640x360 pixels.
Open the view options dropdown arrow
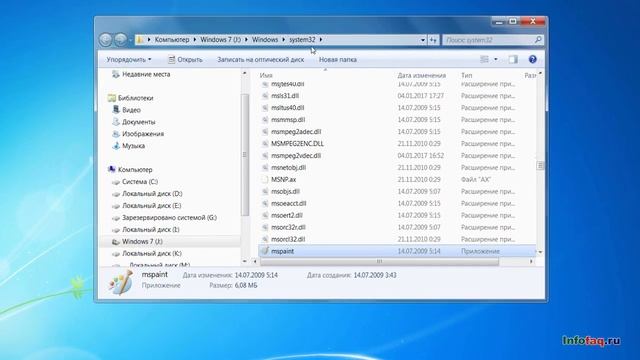[x=496, y=60]
